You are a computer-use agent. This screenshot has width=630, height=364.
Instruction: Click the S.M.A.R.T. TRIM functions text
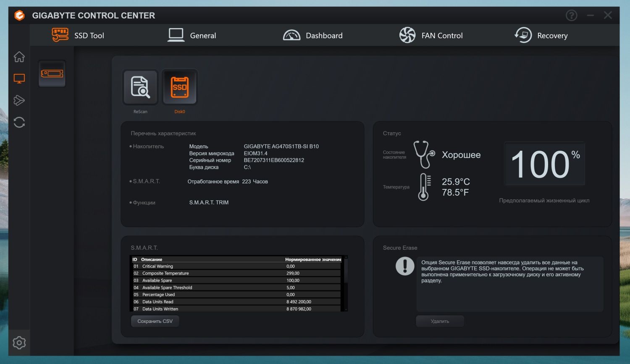pos(209,203)
